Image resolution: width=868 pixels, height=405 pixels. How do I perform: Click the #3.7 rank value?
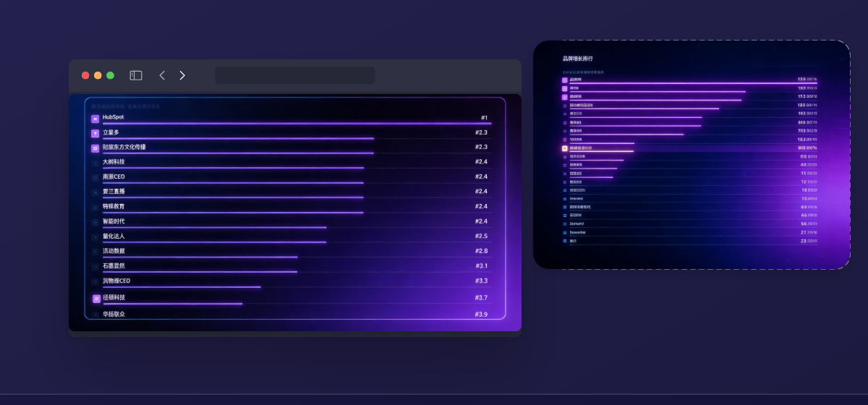481,297
